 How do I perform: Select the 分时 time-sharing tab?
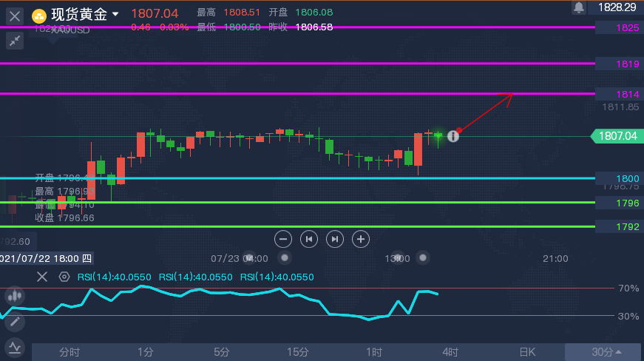tap(70, 352)
